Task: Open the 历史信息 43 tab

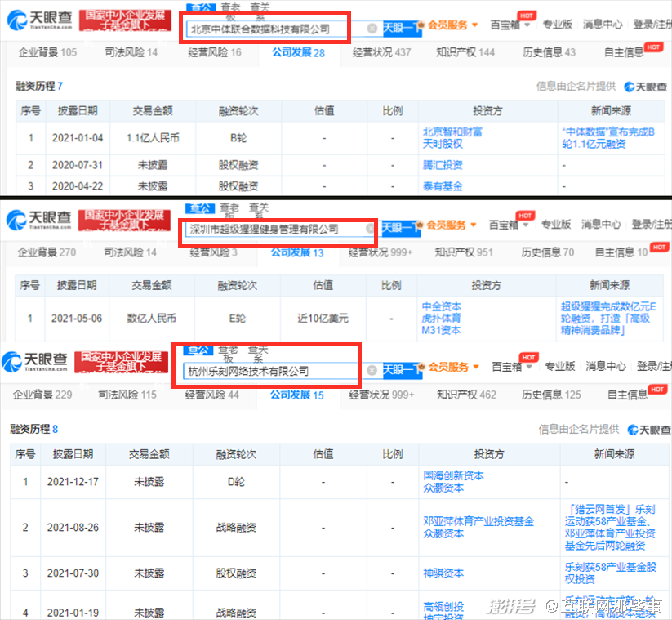Action: pos(549,53)
